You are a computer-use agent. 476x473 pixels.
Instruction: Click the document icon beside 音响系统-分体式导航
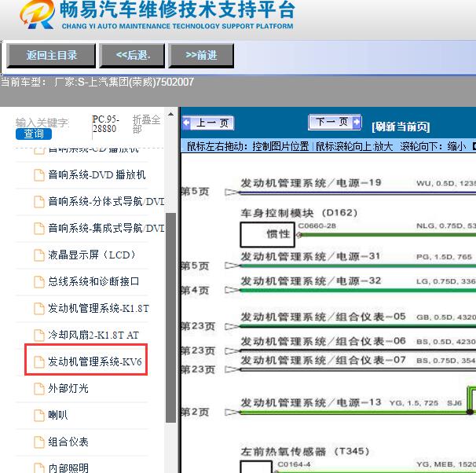[x=38, y=202]
